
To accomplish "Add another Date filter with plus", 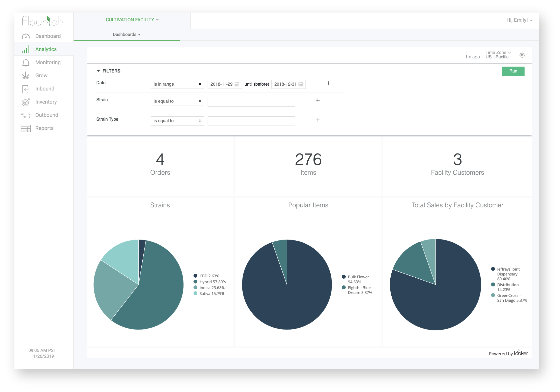I will [328, 83].
